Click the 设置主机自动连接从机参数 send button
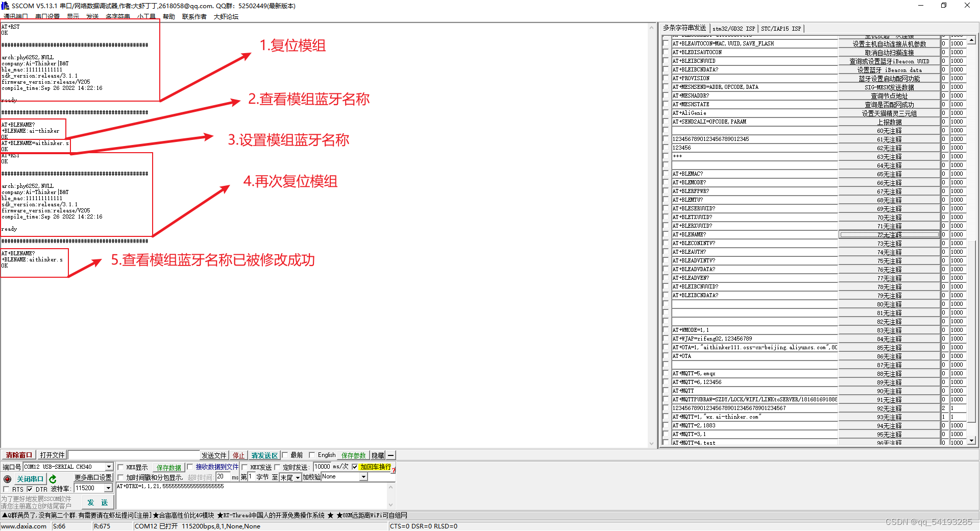980x531 pixels. (889, 44)
